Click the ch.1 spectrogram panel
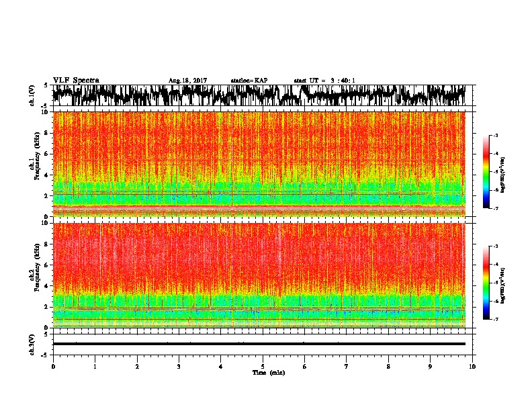The width and height of the screenshot is (532, 411). pyautogui.click(x=259, y=164)
